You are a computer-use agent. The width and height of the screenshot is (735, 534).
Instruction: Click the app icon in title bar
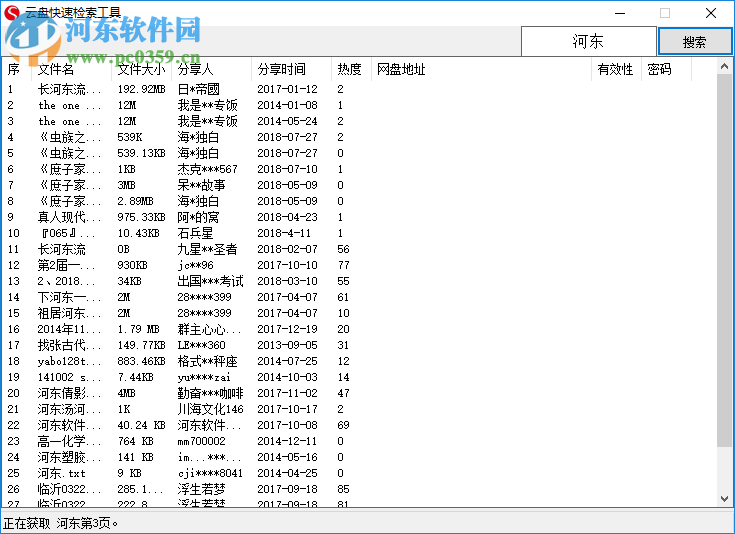(x=11, y=13)
